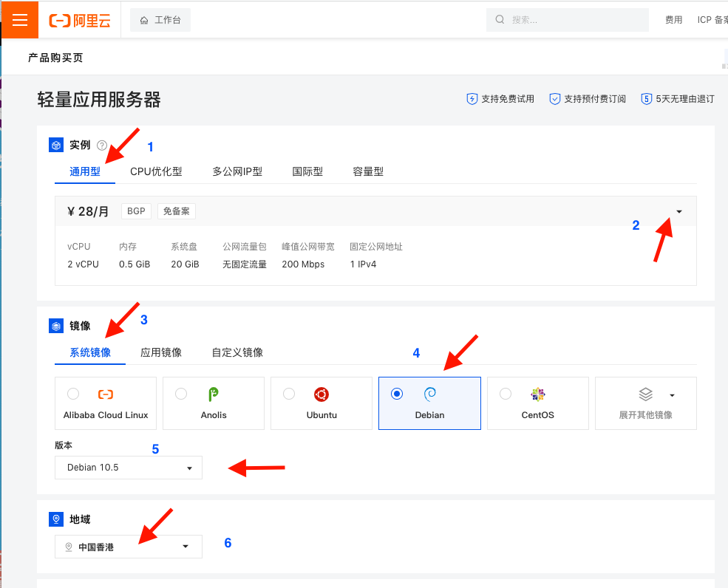Viewport: 728px width, 588px height.
Task: Select the Alibaba Cloud Linux radio button
Action: tap(73, 394)
